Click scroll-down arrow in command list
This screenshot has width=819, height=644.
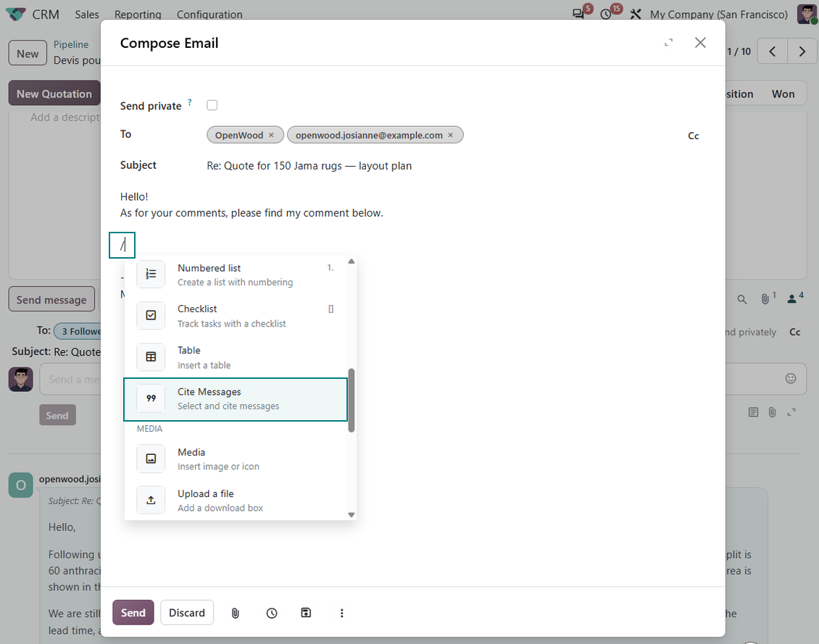point(352,514)
